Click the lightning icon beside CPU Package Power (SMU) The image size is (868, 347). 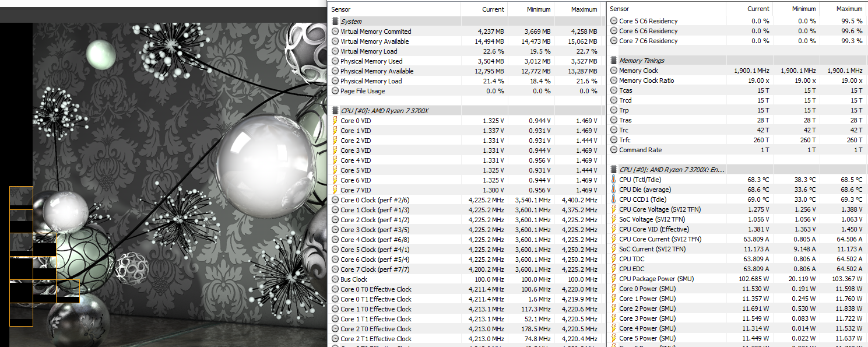[613, 279]
